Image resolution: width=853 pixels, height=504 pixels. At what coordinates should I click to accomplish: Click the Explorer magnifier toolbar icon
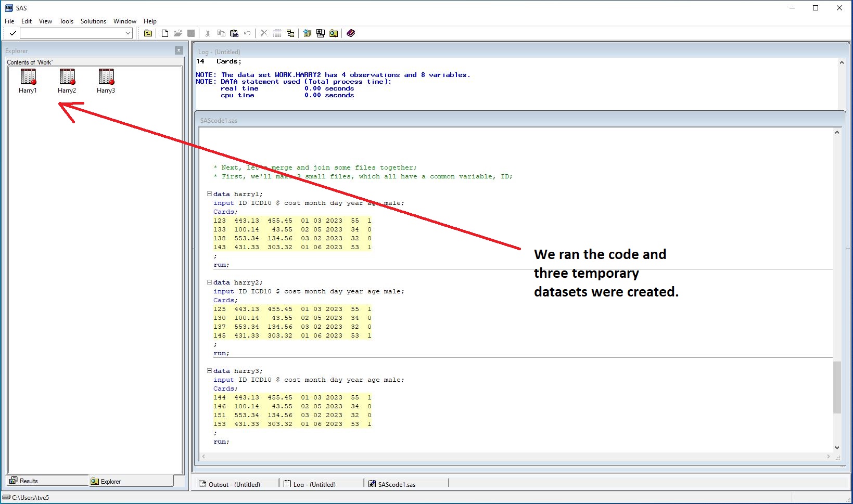334,33
